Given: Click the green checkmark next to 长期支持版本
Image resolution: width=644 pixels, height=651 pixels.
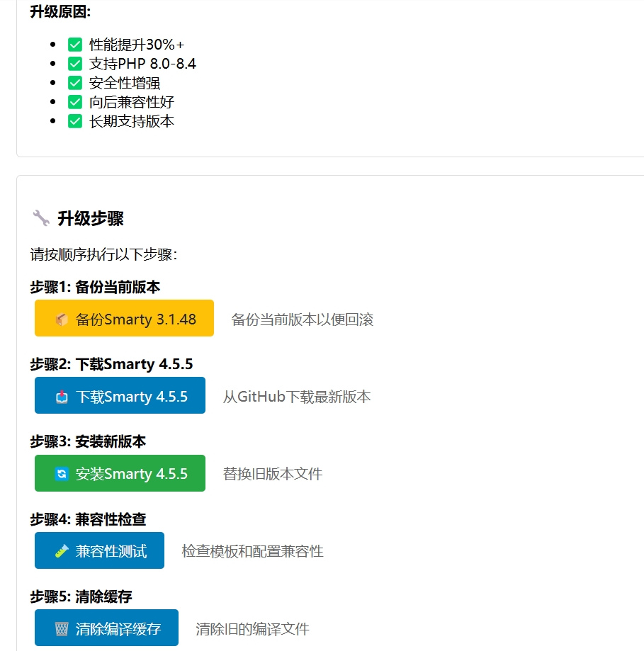Looking at the screenshot, I should point(75,121).
